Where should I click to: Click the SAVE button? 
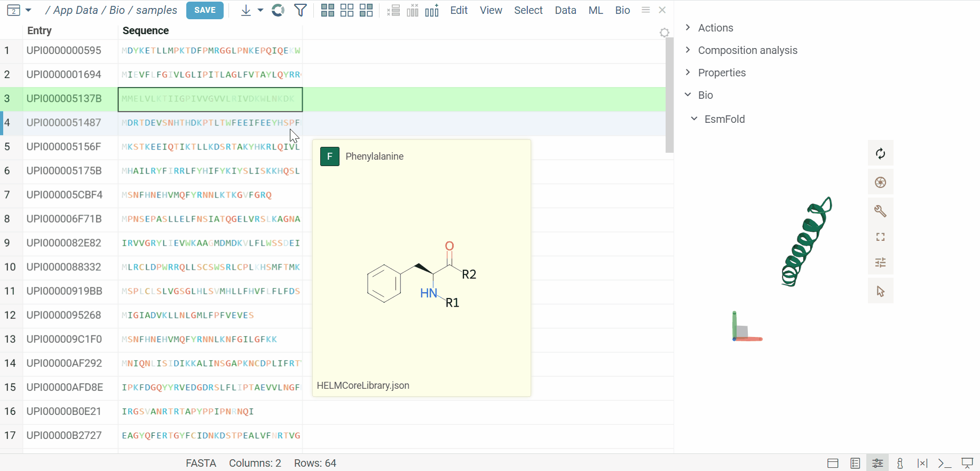coord(205,10)
